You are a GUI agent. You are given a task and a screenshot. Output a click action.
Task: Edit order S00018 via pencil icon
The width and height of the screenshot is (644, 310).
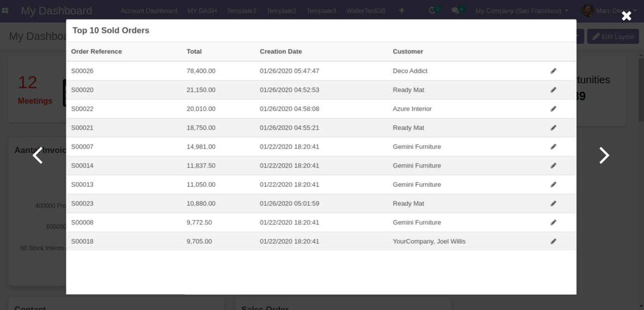click(553, 242)
